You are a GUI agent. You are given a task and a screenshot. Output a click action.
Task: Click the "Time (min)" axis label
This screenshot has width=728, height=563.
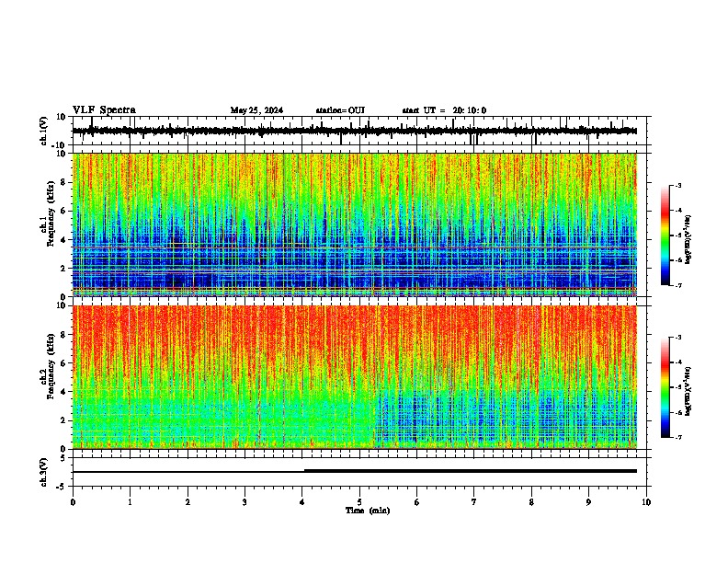(x=368, y=511)
